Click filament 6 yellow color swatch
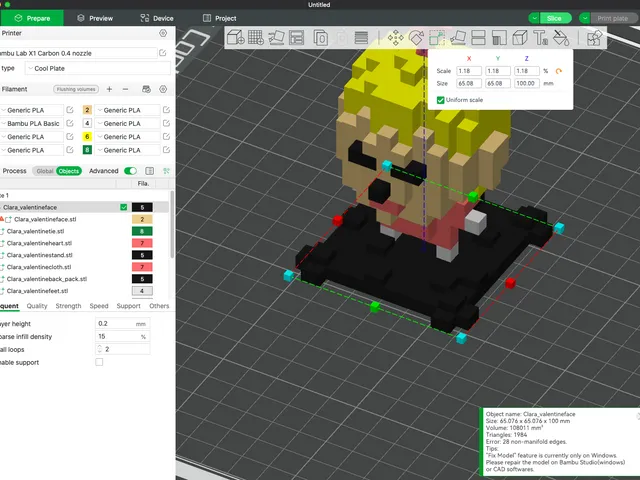 (x=87, y=136)
